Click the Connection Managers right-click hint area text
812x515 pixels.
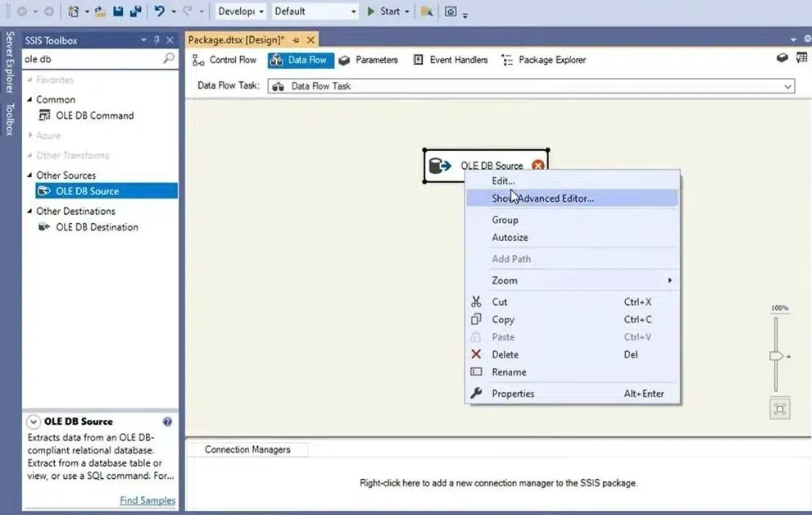(498, 483)
